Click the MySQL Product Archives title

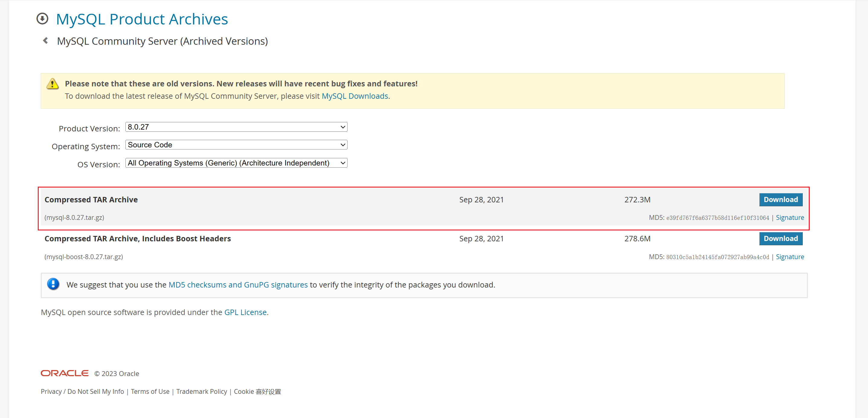[142, 19]
